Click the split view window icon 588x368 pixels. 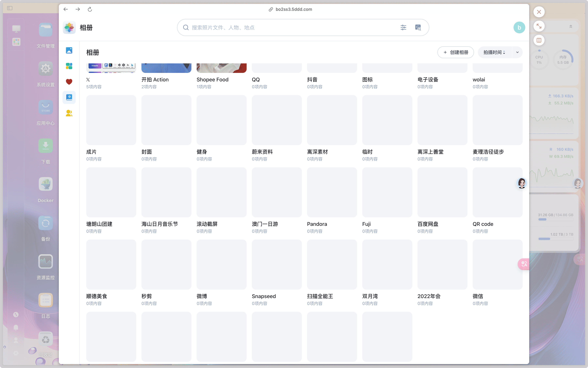539,40
